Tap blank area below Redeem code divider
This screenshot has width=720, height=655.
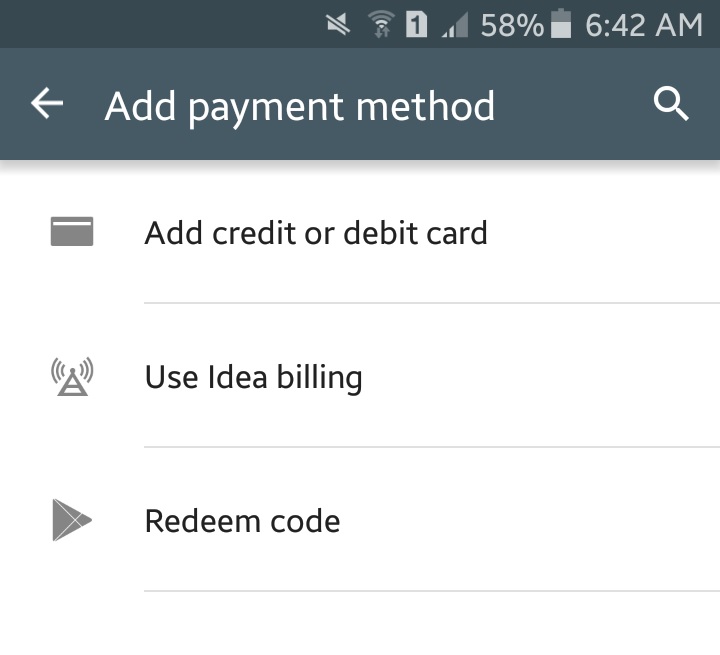tap(360, 624)
